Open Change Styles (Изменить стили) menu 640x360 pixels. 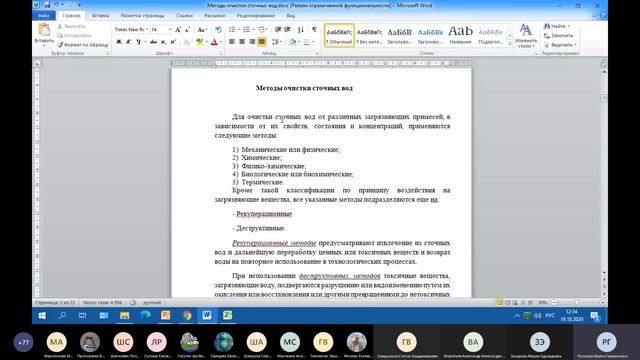[525, 36]
